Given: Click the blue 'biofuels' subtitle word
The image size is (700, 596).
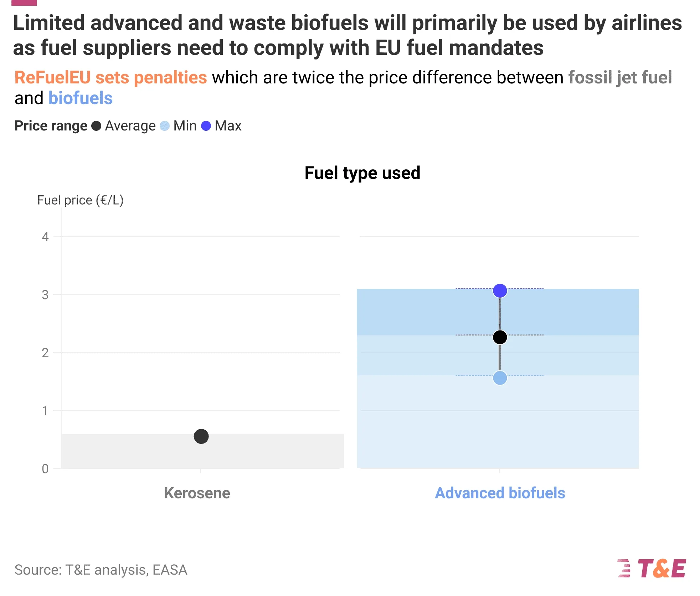Looking at the screenshot, I should coord(81,98).
